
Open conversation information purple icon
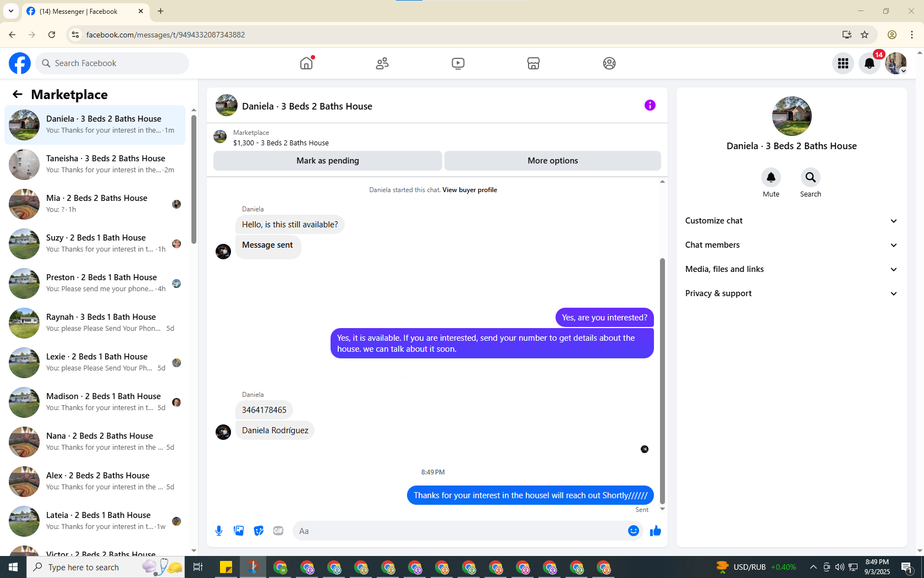(650, 105)
